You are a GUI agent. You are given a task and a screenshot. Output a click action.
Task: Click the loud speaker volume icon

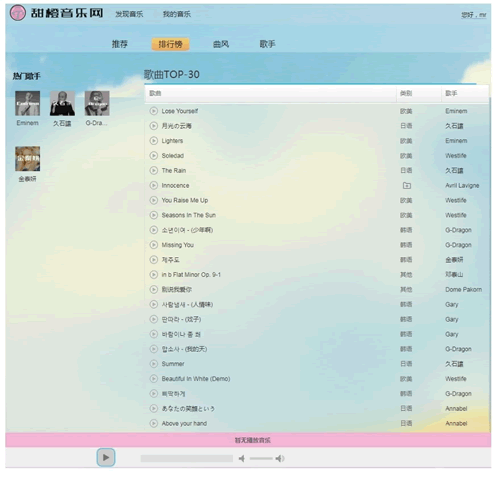[280, 459]
